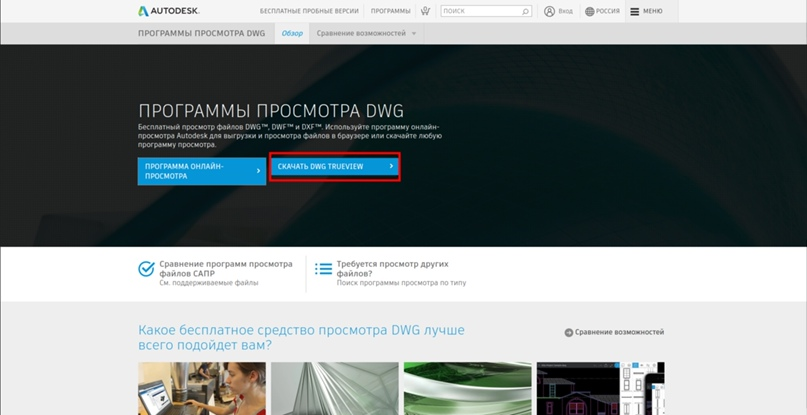Click the Autodesk logo

click(169, 11)
